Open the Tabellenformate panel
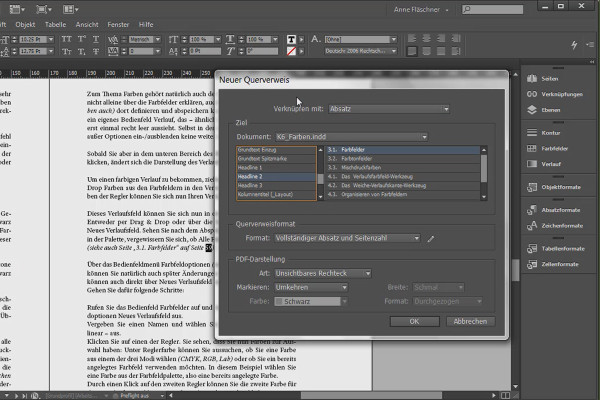 tap(556, 249)
